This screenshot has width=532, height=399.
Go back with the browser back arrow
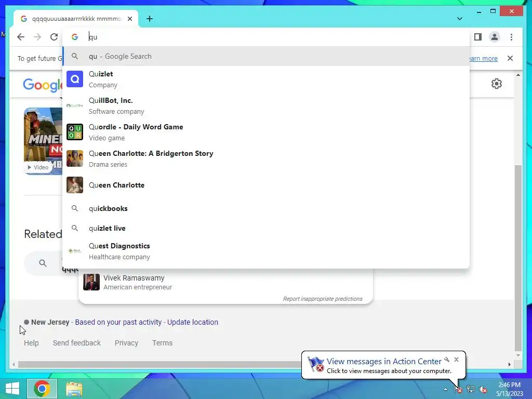tap(21, 37)
